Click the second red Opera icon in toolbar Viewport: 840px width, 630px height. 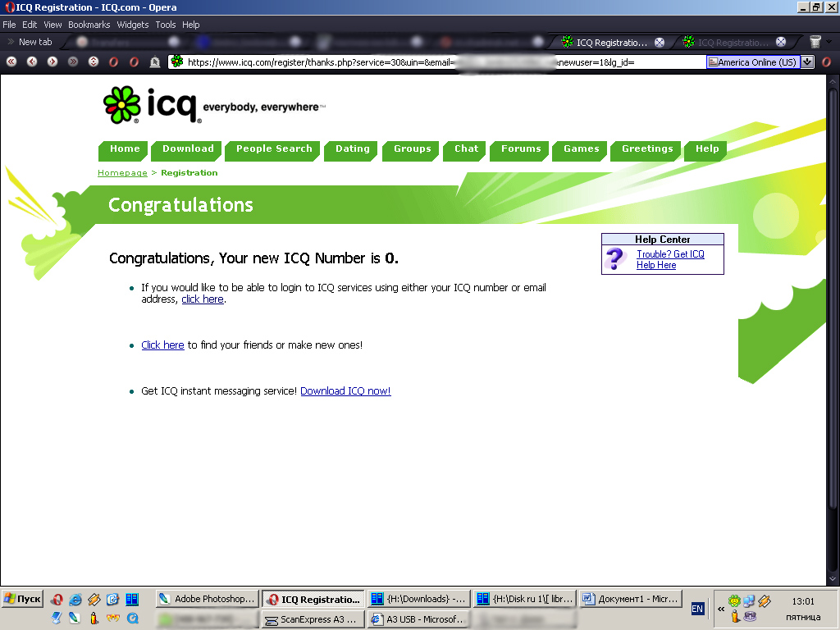134,62
